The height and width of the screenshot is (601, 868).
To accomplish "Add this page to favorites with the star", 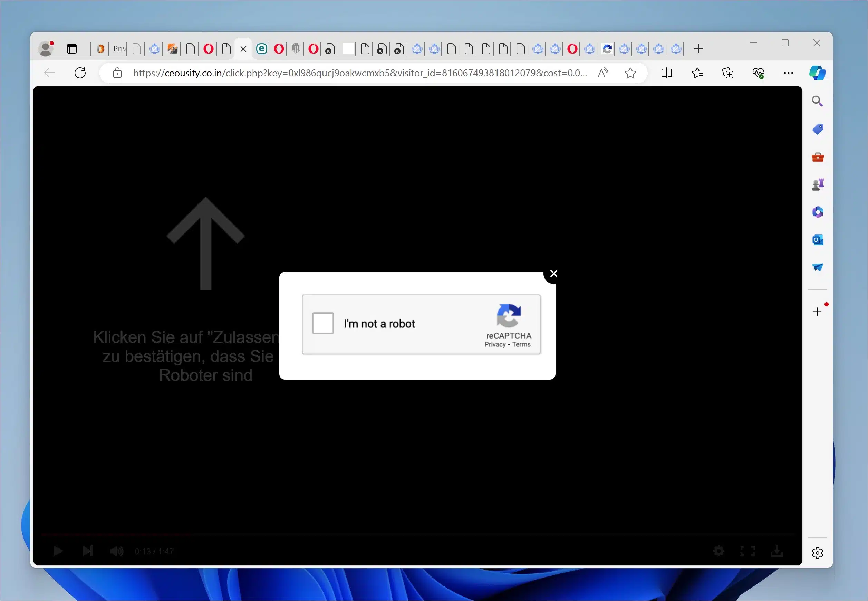I will coord(630,73).
